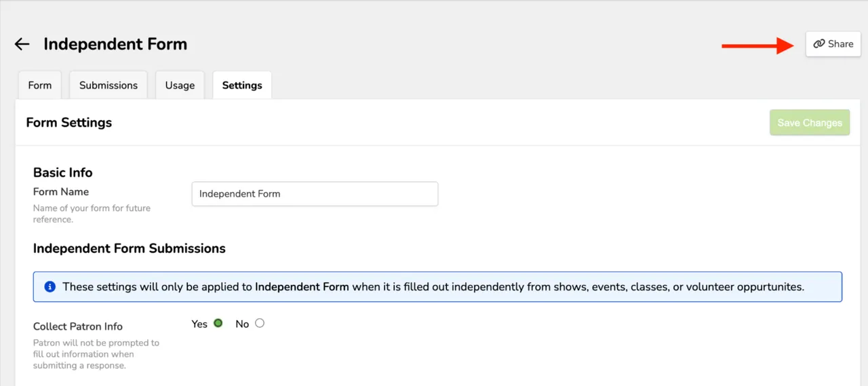
Task: Click the Collect Patron Info label
Action: coord(78,326)
